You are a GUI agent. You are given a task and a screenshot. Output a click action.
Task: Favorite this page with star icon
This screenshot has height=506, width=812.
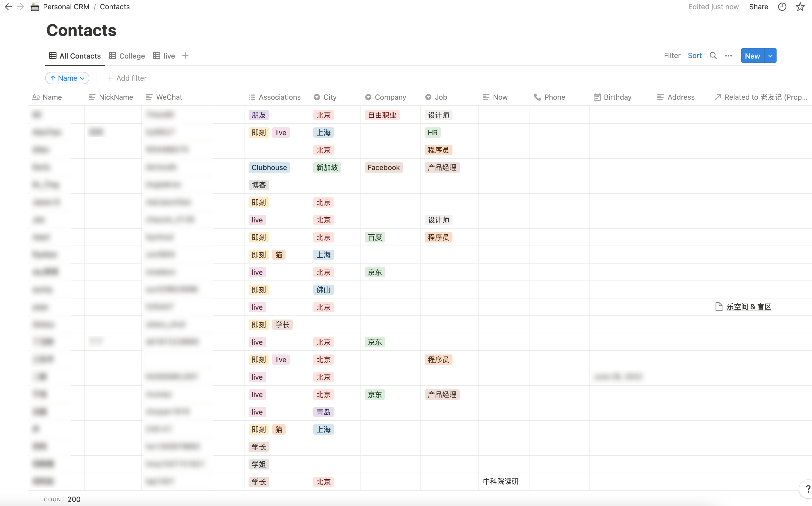800,7
